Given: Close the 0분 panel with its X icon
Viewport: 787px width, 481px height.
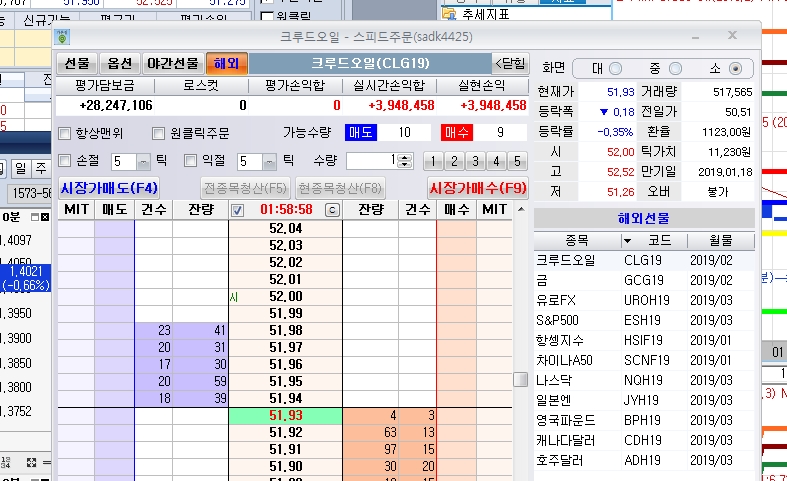Looking at the screenshot, I should point(45,217).
